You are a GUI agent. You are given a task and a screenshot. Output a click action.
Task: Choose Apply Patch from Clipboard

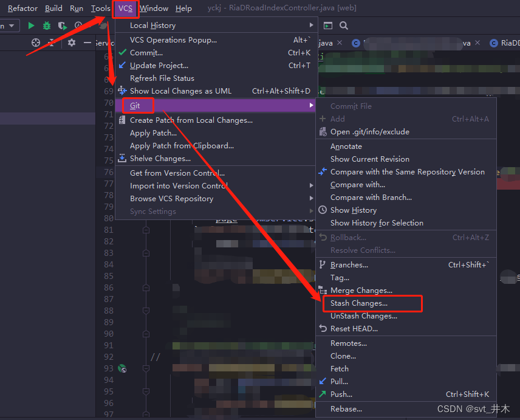pos(216,146)
